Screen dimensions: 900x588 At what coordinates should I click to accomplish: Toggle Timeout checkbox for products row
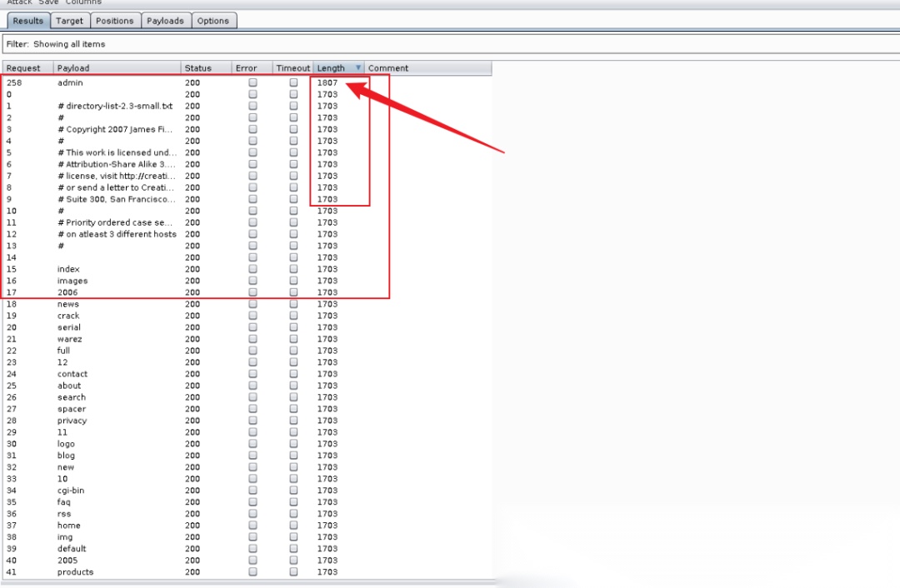(x=293, y=572)
